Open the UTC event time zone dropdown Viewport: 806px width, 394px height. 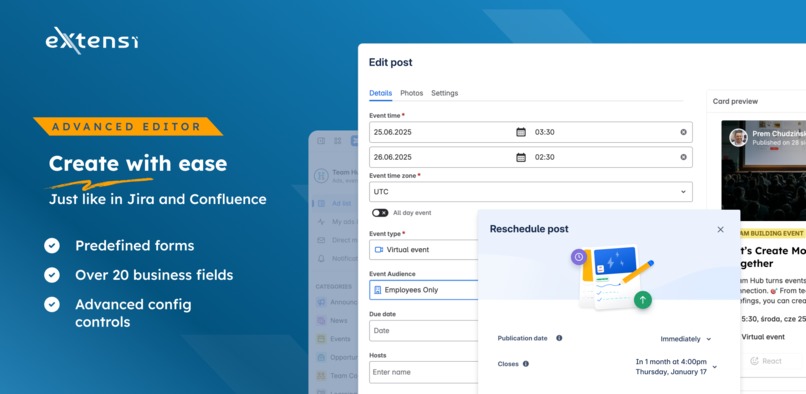pyautogui.click(x=530, y=192)
